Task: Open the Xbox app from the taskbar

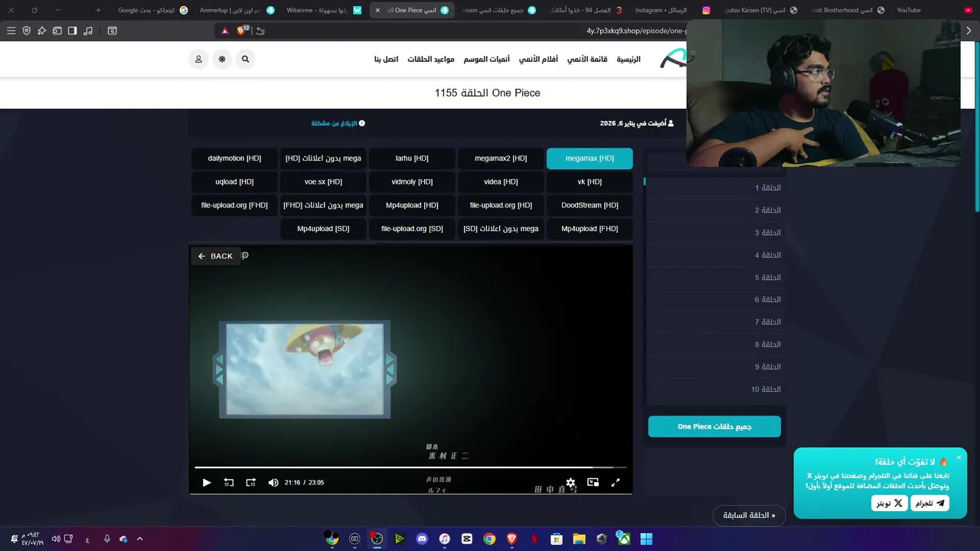Action: coord(625,539)
